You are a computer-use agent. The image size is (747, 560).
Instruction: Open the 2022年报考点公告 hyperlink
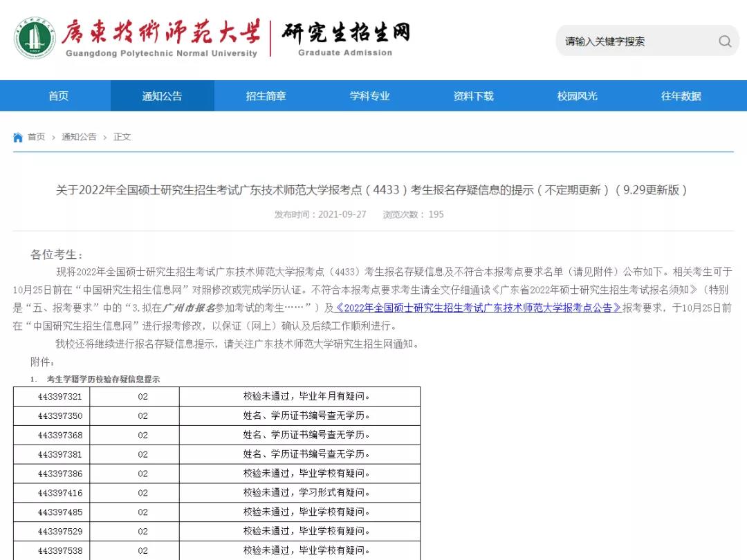point(478,308)
